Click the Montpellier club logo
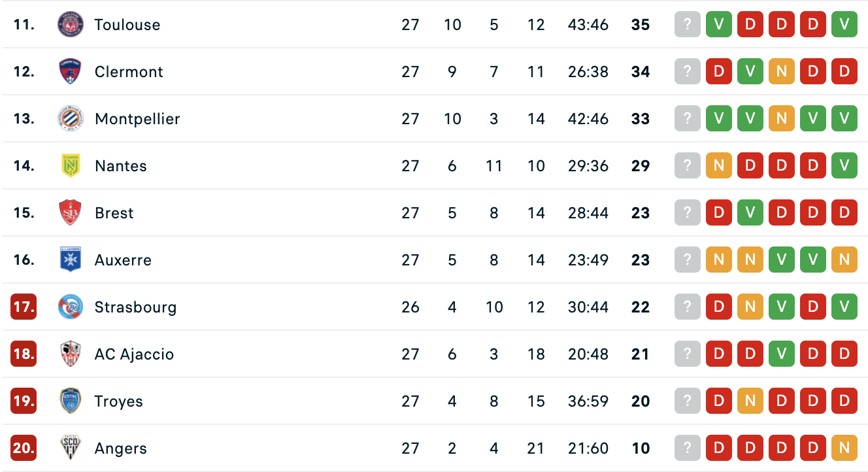This screenshot has height=472, width=868. pos(70,119)
